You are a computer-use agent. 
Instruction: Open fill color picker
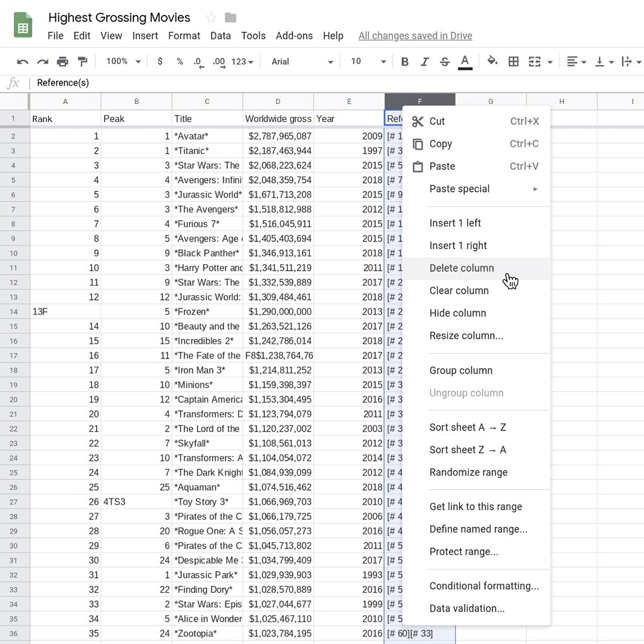493,61
